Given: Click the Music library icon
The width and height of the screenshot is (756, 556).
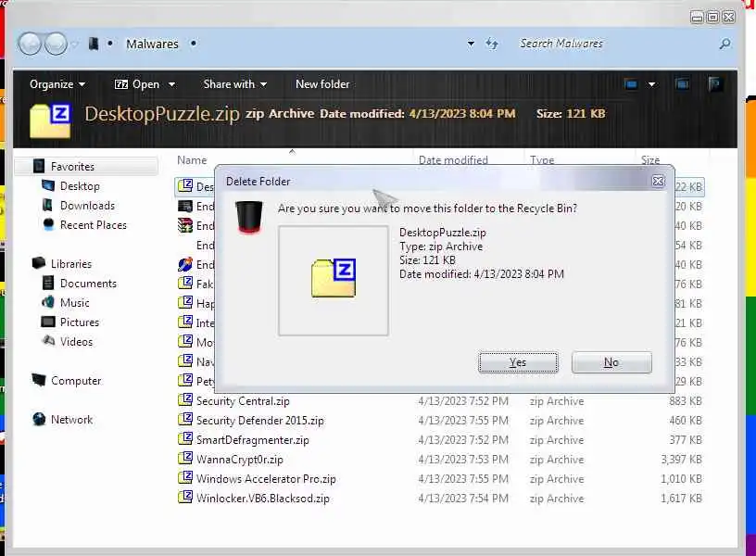Looking at the screenshot, I should pos(48,302).
